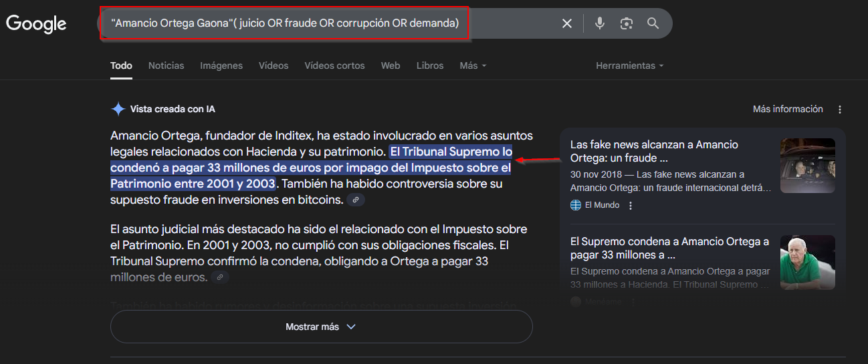The width and height of the screenshot is (868, 364).
Task: Open the Vídeos cortos tab
Action: pos(334,65)
